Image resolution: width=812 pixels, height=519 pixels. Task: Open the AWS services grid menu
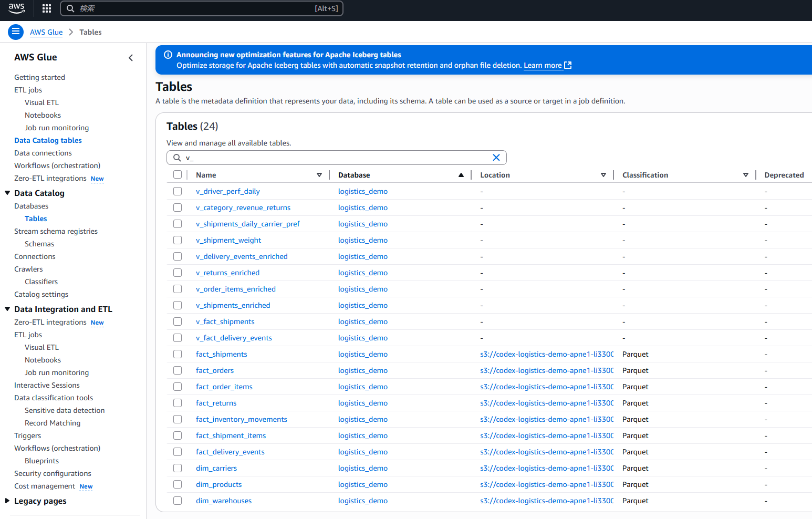point(47,8)
